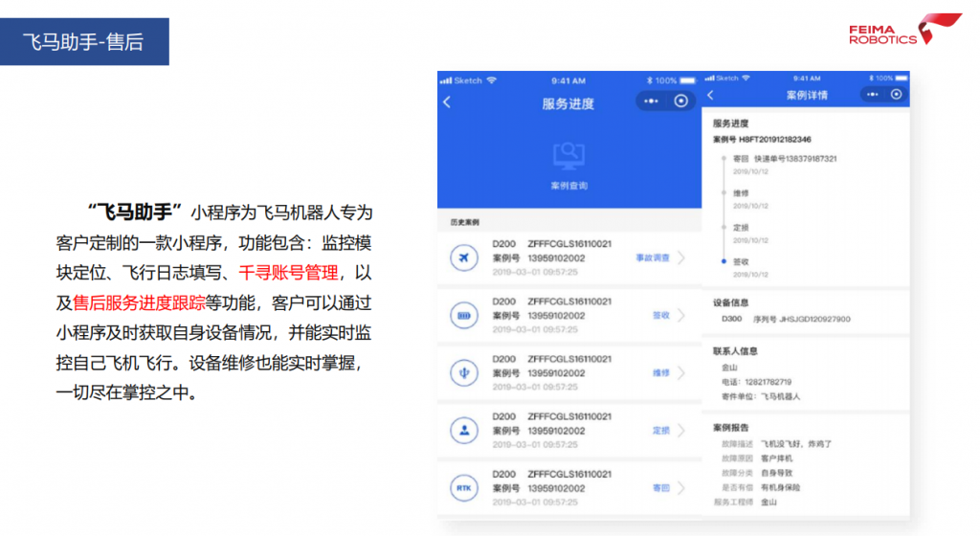Open the 维修 status link in case list

tap(661, 373)
